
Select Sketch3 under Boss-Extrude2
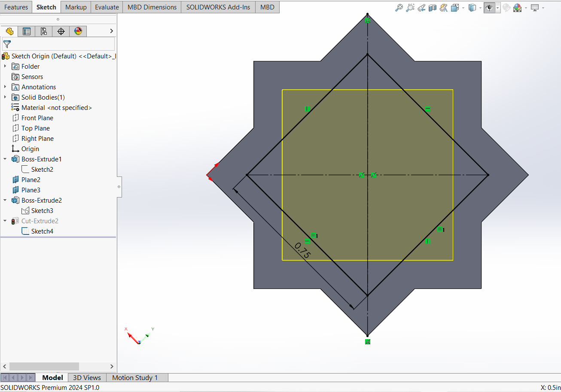(37, 210)
